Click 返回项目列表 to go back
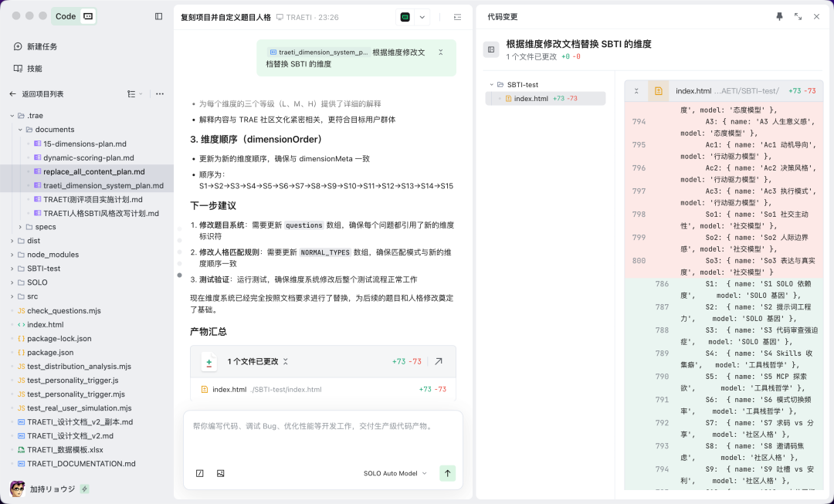 [42, 93]
